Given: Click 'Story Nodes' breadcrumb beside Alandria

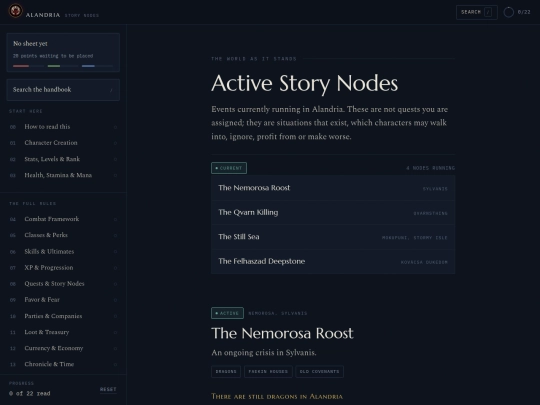Looking at the screenshot, I should click(82, 15).
